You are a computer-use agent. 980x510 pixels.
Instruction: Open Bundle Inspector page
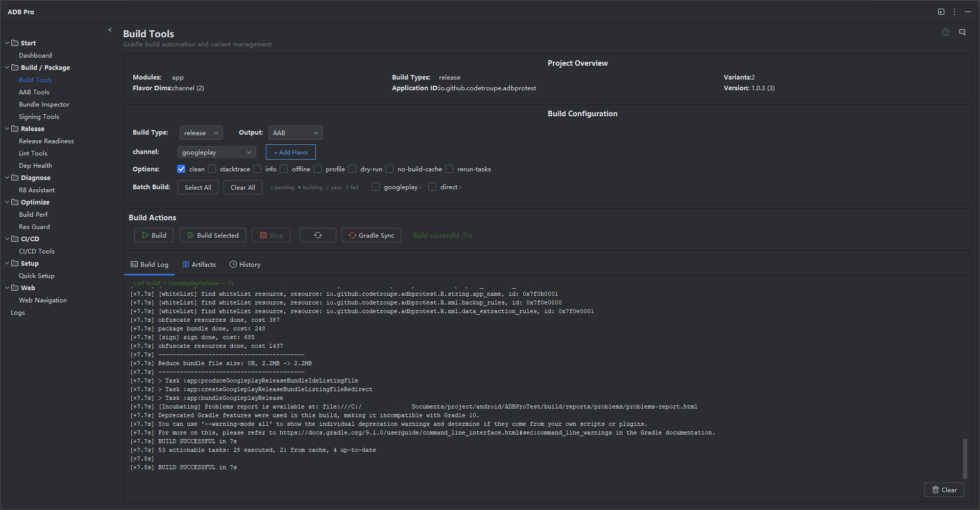point(44,104)
